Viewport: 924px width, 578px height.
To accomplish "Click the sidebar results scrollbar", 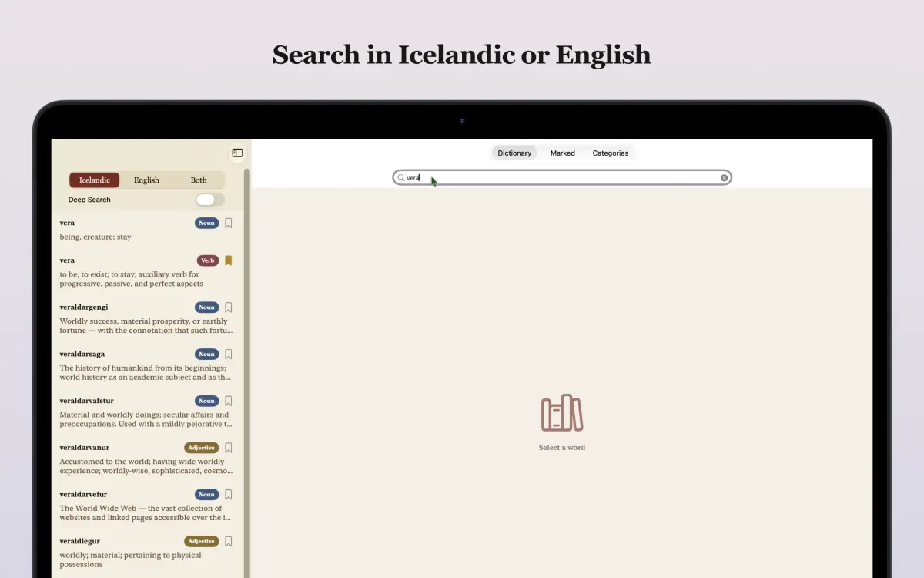I will point(247,374).
